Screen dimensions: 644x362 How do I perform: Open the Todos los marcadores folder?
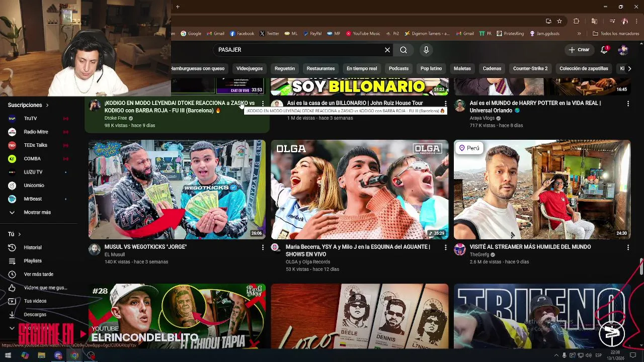[616, 34]
